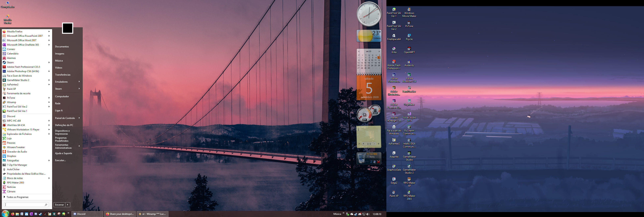
Task: Click the Windows Start orb
Action: pyautogui.click(x=5, y=214)
